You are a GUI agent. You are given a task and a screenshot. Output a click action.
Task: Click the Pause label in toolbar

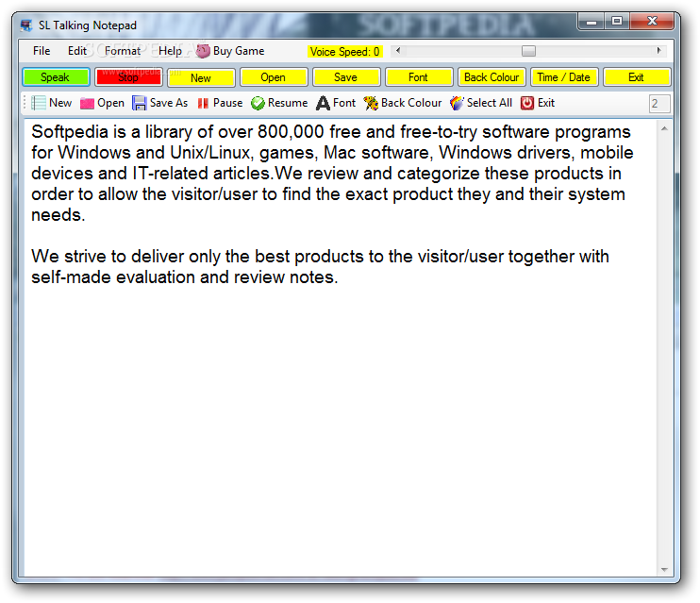227,103
